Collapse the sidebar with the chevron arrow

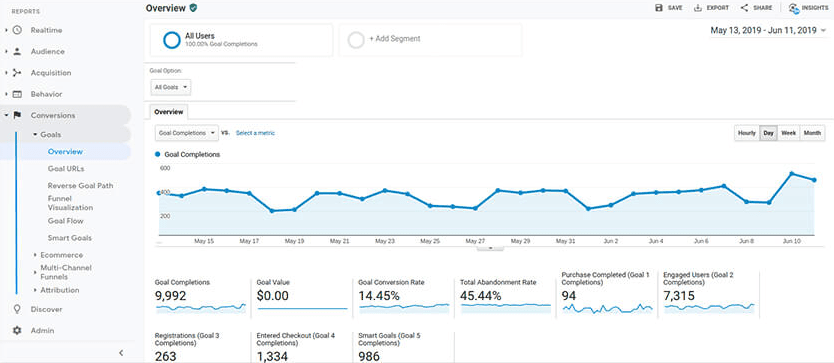[x=121, y=352]
